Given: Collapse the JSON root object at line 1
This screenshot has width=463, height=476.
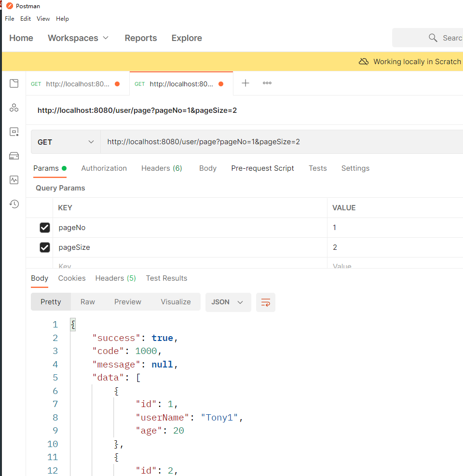Looking at the screenshot, I should (x=73, y=325).
